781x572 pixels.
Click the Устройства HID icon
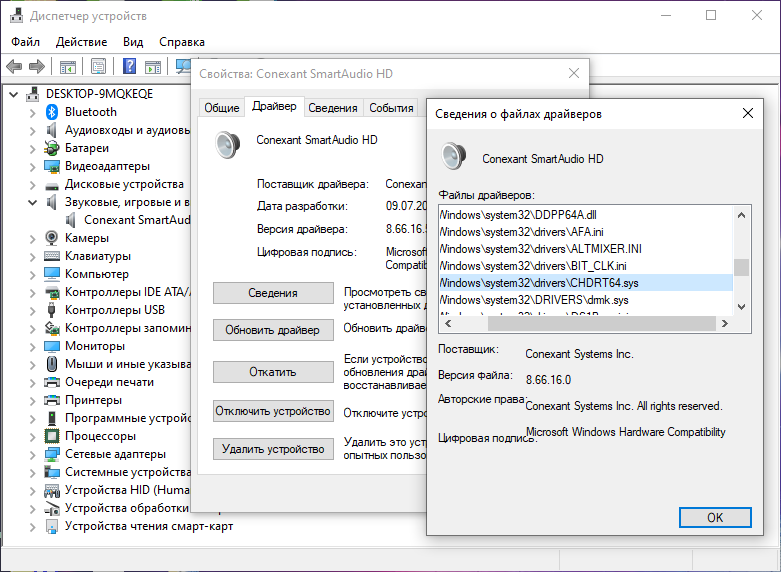click(x=52, y=490)
